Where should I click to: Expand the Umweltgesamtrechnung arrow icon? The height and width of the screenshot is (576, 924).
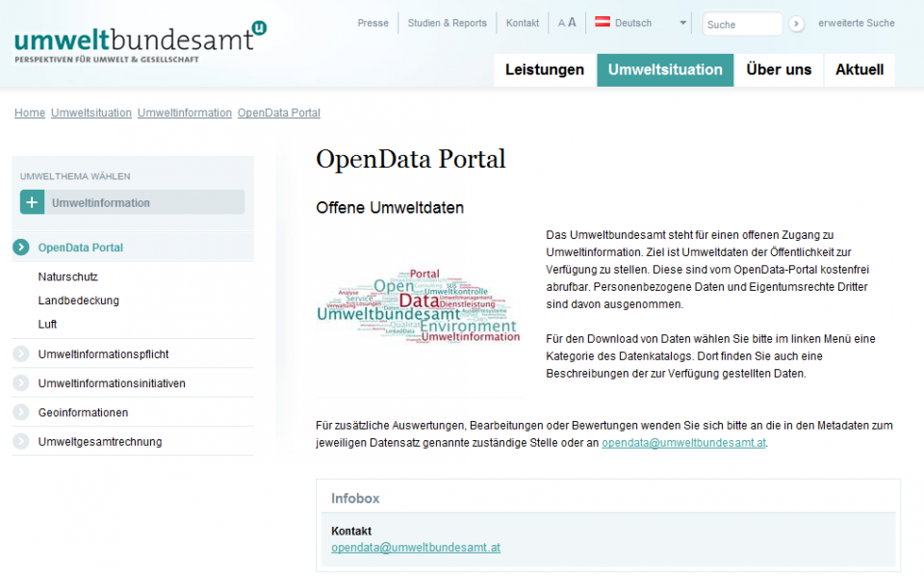pyautogui.click(x=20, y=441)
